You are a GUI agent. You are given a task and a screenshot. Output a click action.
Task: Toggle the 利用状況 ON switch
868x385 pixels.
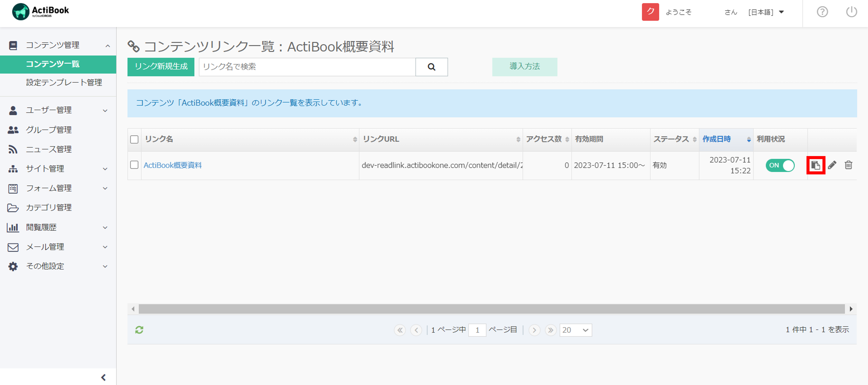[780, 165]
